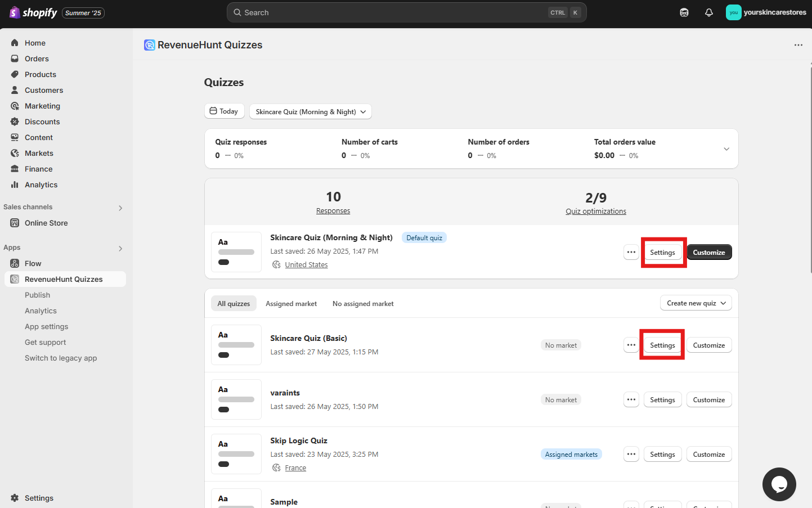This screenshot has height=508, width=812.
Task: Open the Sidekick assistant icon in top bar
Action: 684,12
